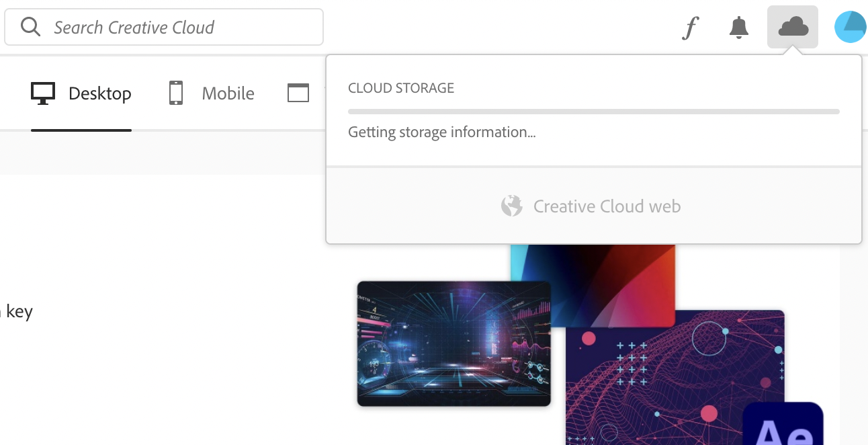Open the Adobe Fonts (f) icon
868x445 pixels.
[690, 28]
